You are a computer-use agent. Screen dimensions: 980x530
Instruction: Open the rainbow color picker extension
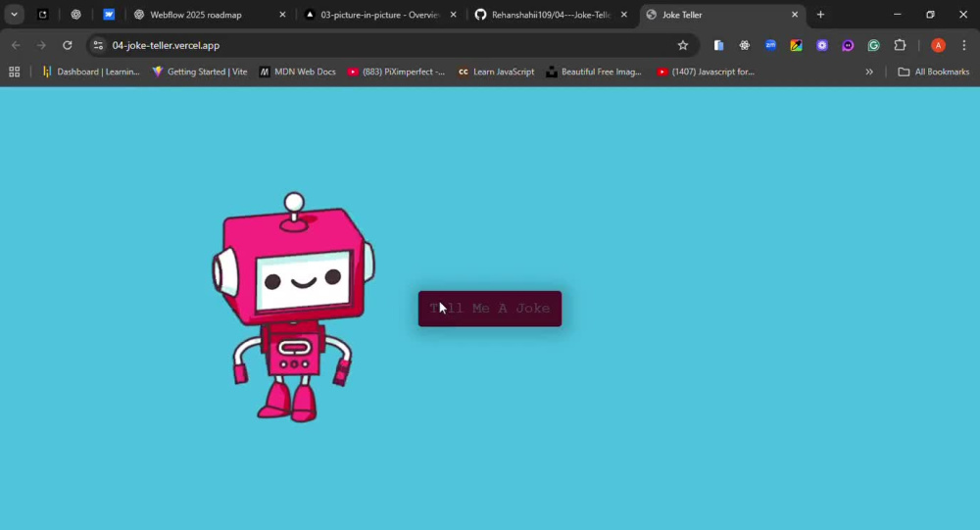[796, 45]
